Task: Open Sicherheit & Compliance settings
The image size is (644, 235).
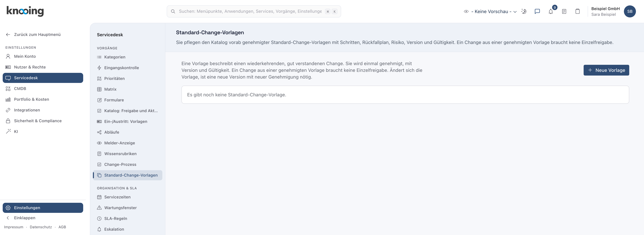Action: [x=43, y=121]
